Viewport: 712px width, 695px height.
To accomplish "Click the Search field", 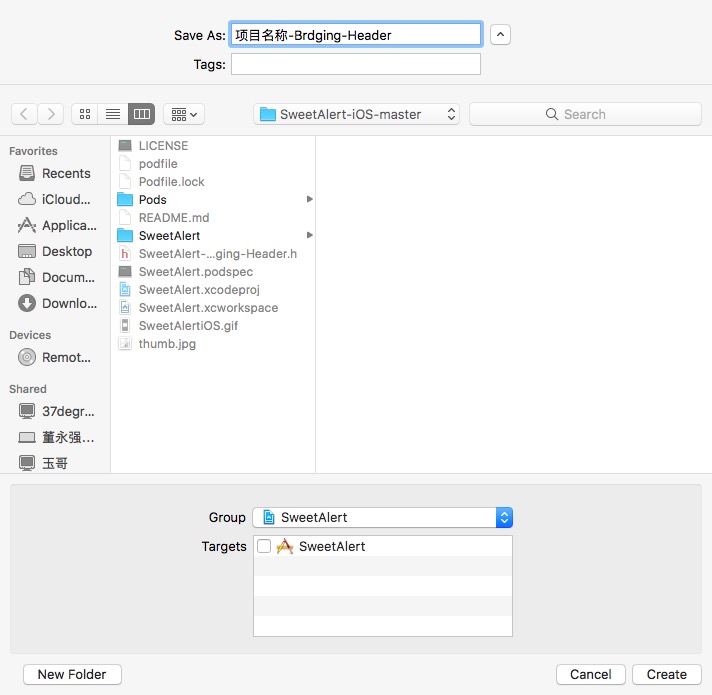I will 585,114.
